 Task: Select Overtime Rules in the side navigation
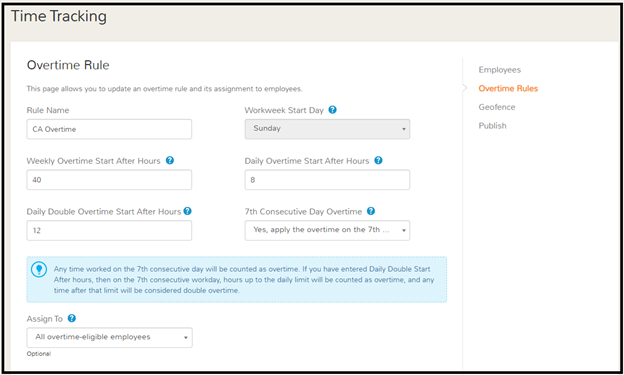click(508, 88)
